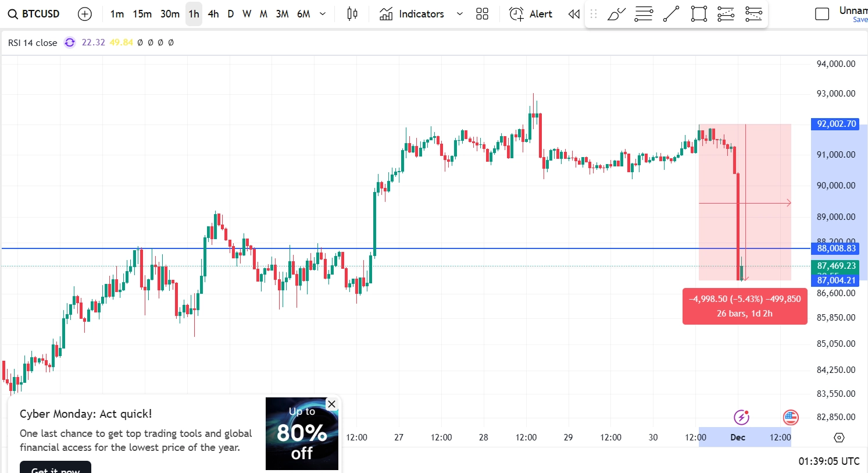Screen dimensions: 868x473
Task: Open chart settings with the gear icon
Action: pos(839,438)
